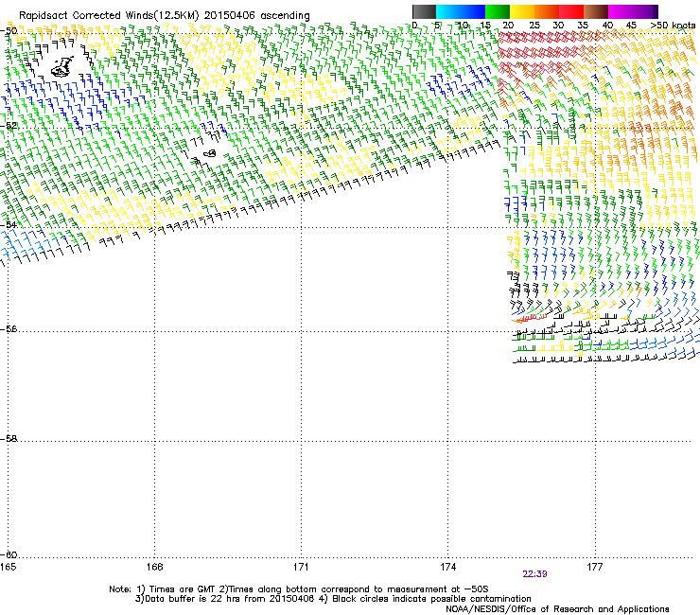700x615 pixels.
Task: Click the '171' longitude axis label
Action: pyautogui.click(x=301, y=567)
